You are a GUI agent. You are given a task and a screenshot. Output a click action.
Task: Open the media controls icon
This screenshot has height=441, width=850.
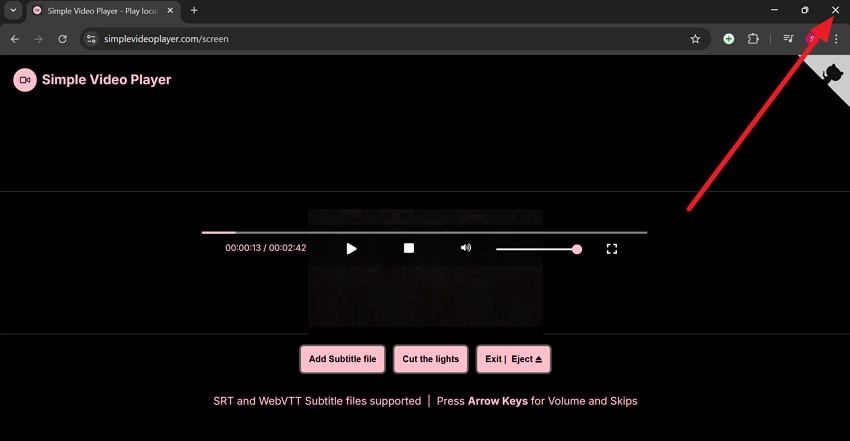(788, 38)
